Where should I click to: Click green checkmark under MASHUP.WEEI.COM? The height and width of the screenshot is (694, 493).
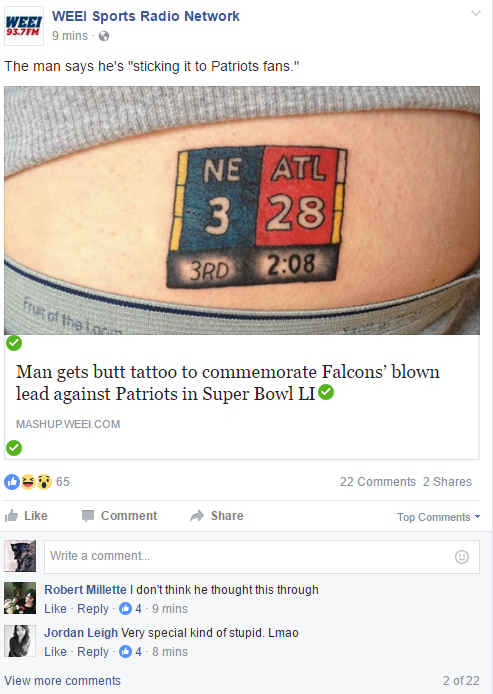(14, 447)
